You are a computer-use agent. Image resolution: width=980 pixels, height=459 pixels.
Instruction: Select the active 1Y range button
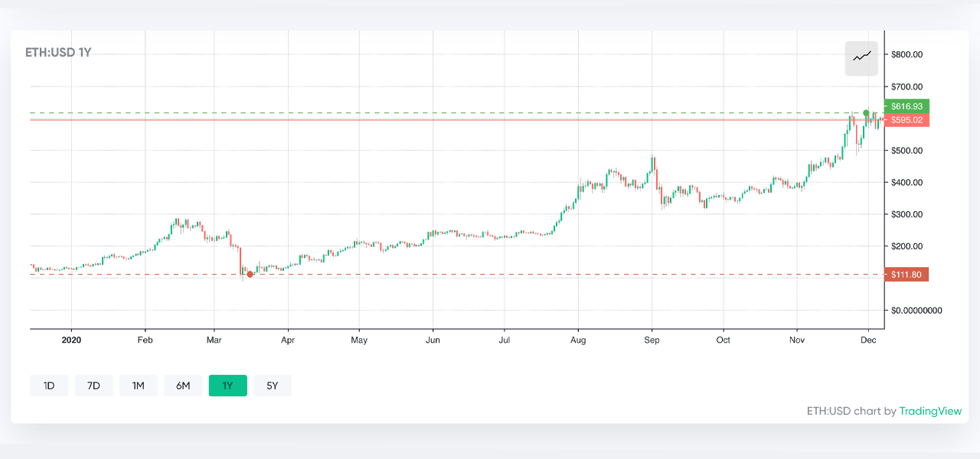pyautogui.click(x=227, y=386)
